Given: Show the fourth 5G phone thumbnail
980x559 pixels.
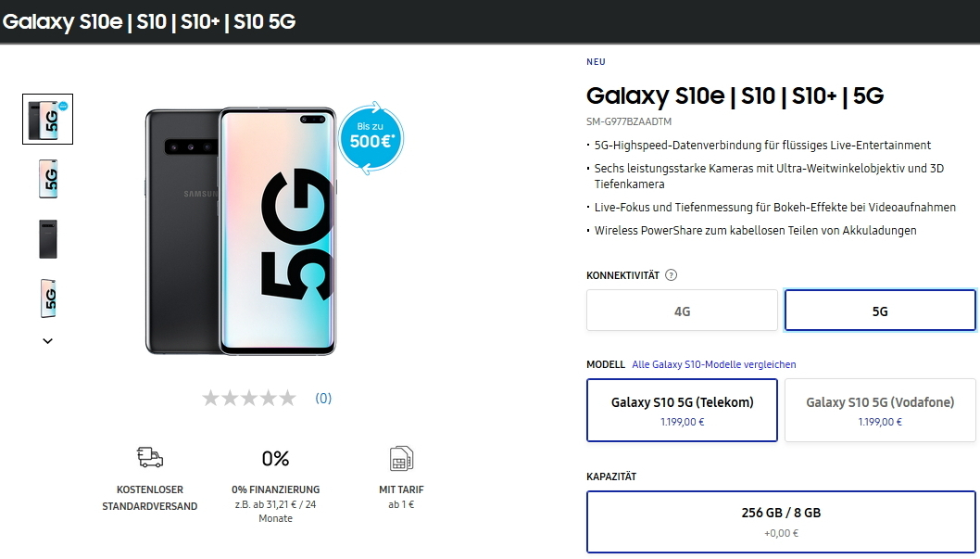Looking at the screenshot, I should [x=48, y=297].
